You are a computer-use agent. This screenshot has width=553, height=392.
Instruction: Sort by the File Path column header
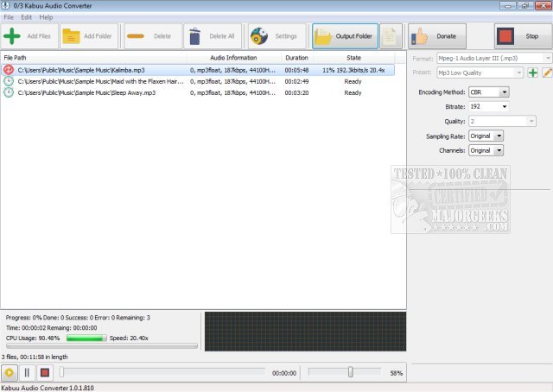[x=93, y=58]
